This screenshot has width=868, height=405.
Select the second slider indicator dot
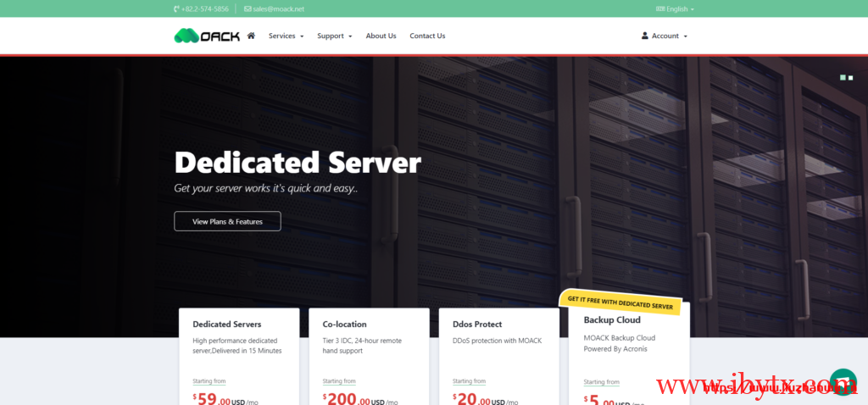click(851, 77)
